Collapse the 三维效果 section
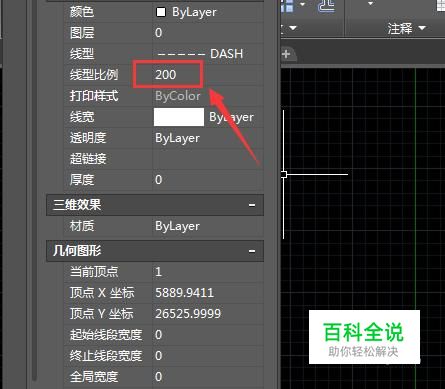This screenshot has width=445, height=389. coord(252,205)
